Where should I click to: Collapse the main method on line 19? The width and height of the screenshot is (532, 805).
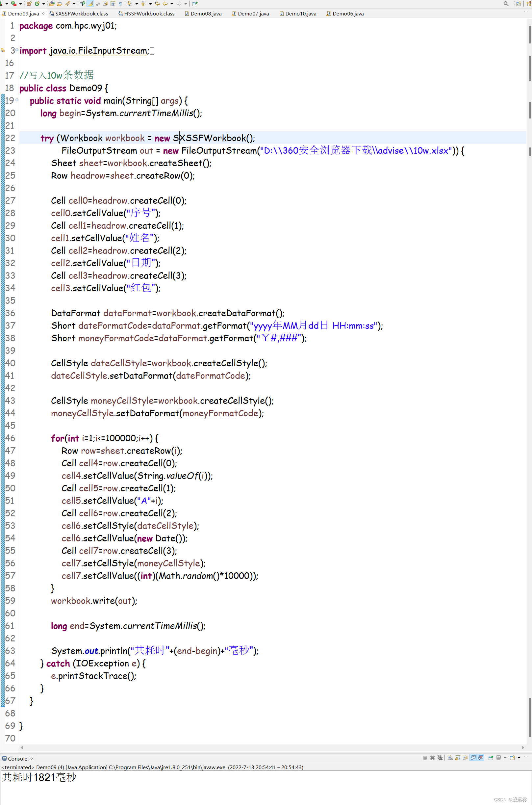coord(17,100)
